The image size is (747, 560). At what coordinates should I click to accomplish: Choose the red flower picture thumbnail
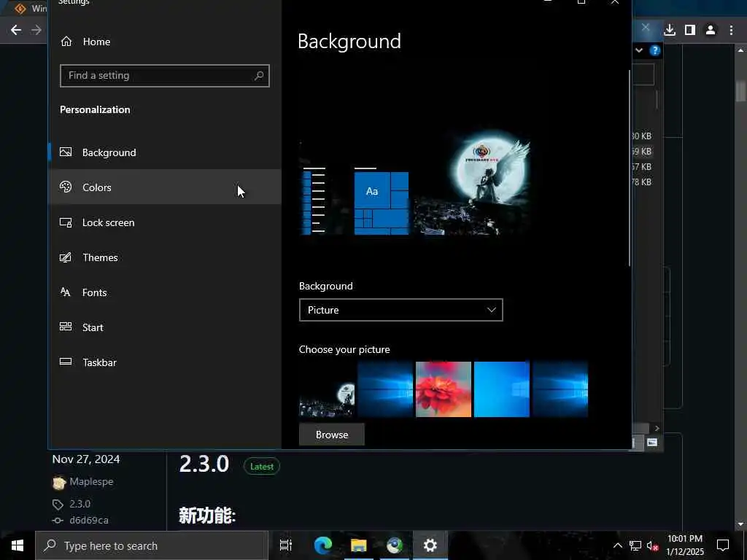pos(444,389)
